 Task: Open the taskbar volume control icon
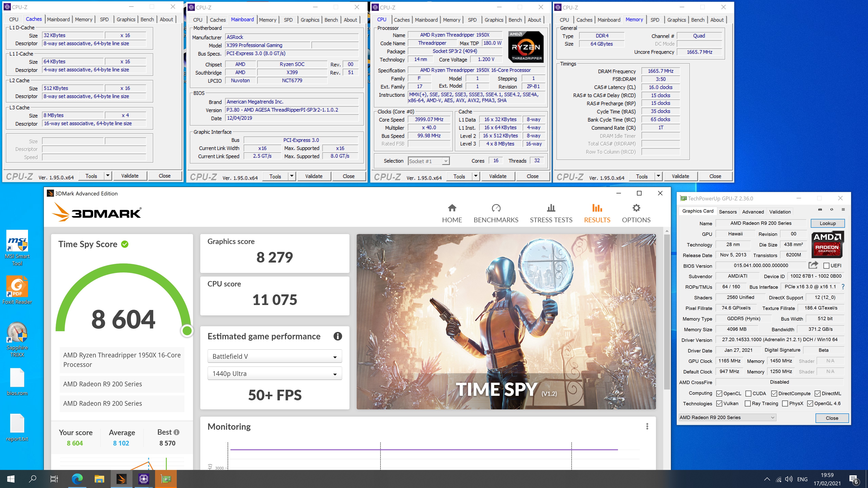pyautogui.click(x=788, y=479)
